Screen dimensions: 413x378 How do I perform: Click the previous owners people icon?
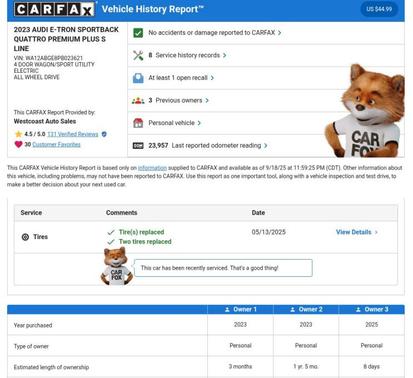point(138,101)
